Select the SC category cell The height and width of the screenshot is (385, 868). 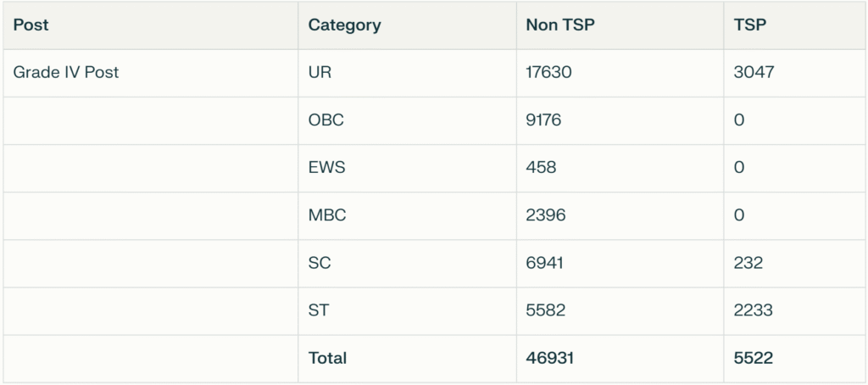[320, 263]
